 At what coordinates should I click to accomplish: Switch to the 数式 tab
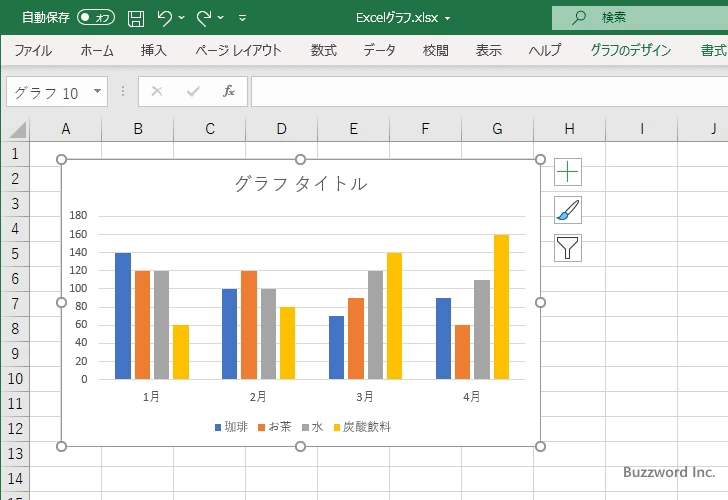pos(324,50)
